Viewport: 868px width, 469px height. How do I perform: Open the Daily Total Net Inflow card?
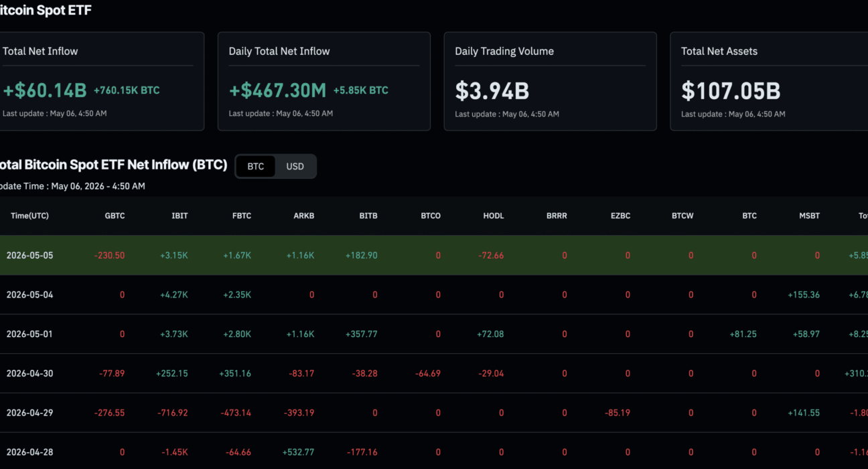click(324, 81)
